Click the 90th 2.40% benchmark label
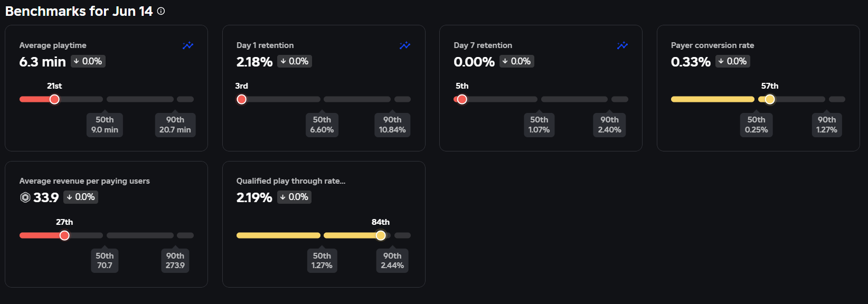868x304 pixels. [609, 125]
